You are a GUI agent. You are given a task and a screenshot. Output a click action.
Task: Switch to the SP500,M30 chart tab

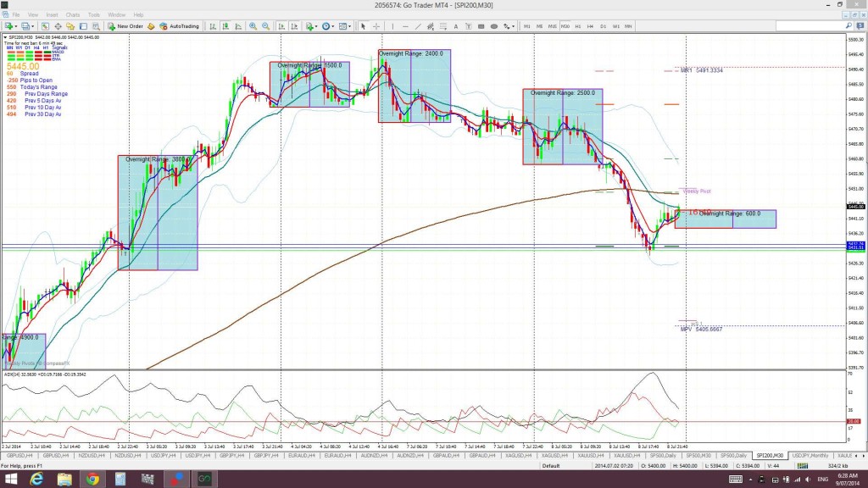pos(698,455)
